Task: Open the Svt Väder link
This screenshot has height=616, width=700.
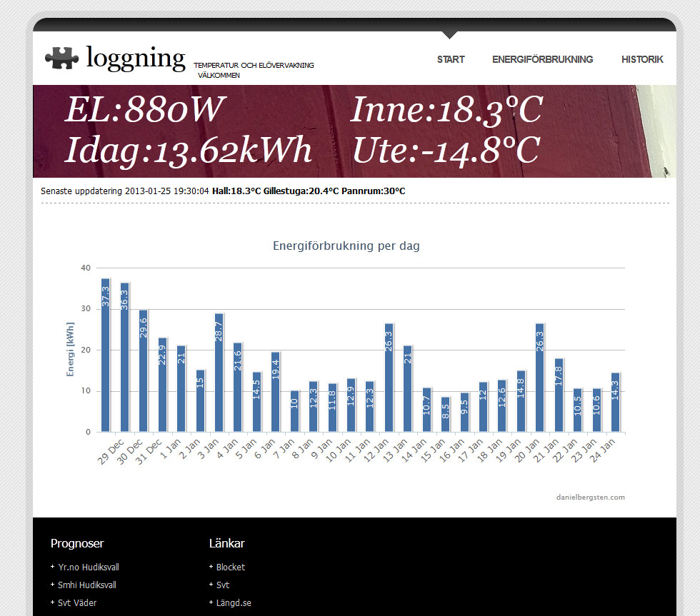Action: (x=76, y=603)
